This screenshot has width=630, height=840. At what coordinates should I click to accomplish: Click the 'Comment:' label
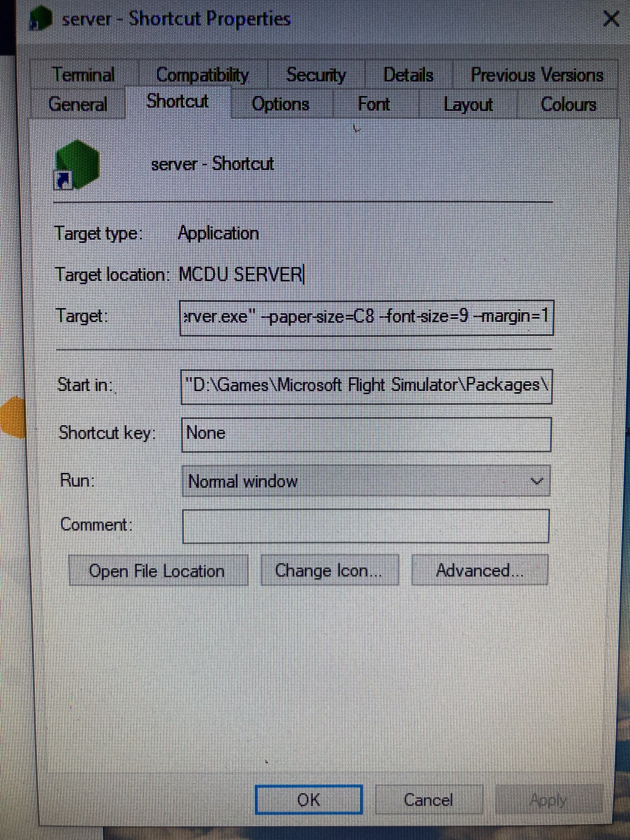tap(96, 525)
